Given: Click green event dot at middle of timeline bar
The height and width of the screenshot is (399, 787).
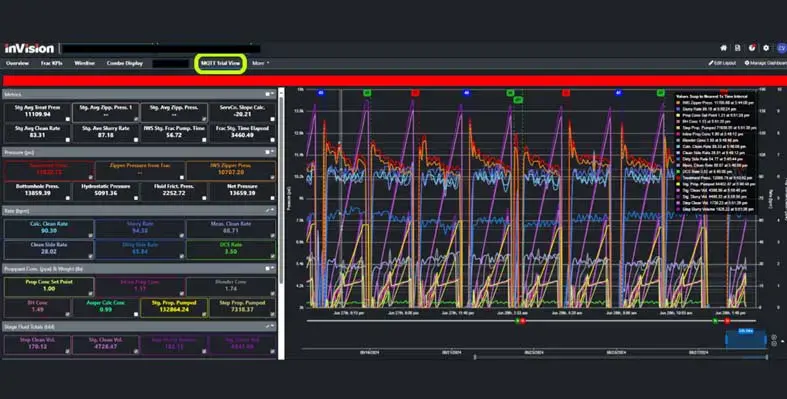Looking at the screenshot, I should [x=517, y=321].
